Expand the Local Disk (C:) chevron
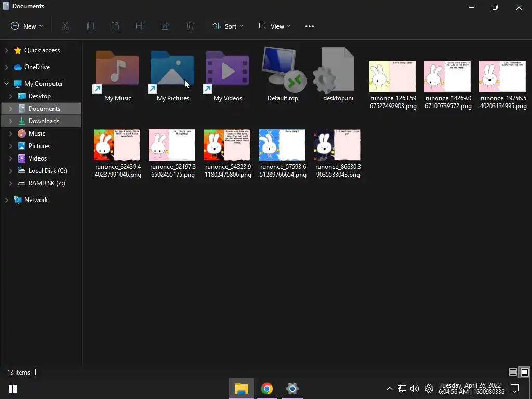This screenshot has width=532, height=399. (x=10, y=171)
